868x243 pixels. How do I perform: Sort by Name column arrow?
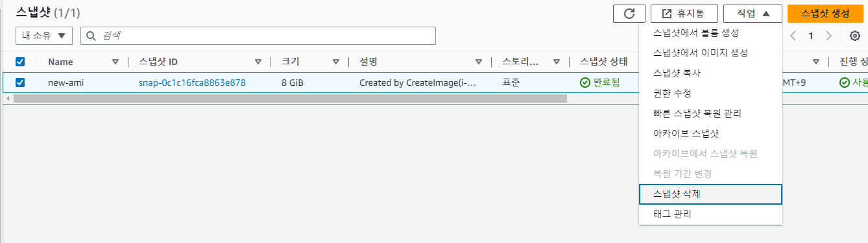point(115,62)
